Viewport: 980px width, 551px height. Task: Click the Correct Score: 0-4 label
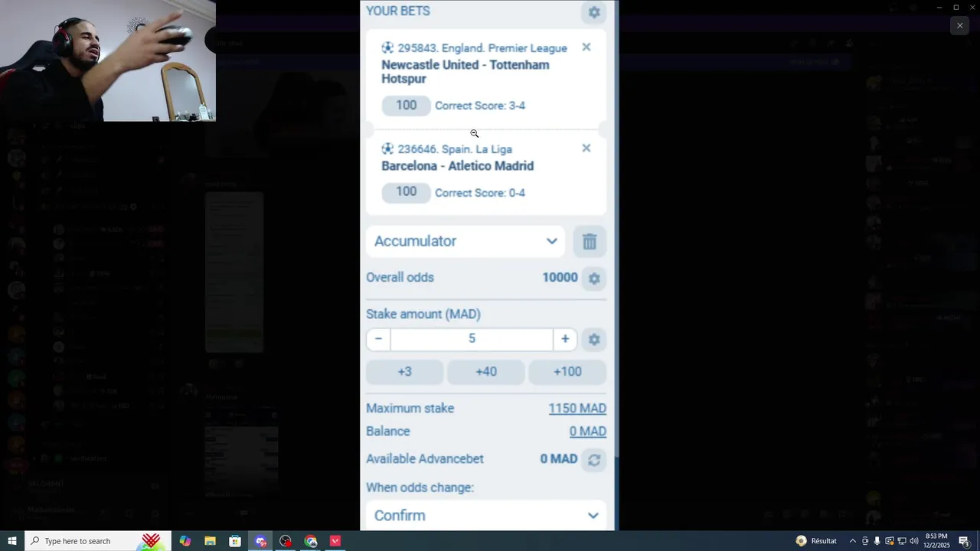tap(480, 193)
